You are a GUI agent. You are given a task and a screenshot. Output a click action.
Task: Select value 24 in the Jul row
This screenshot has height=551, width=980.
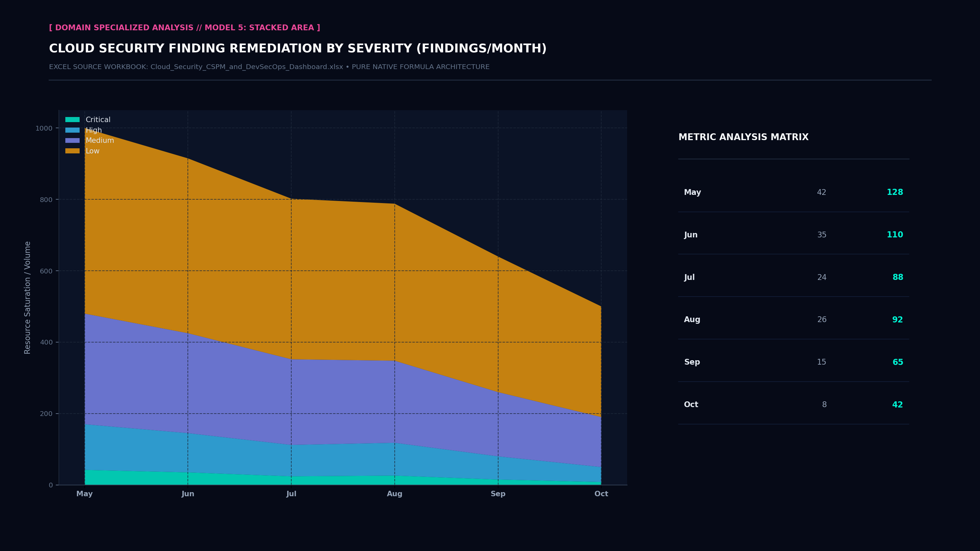pyautogui.click(x=822, y=278)
